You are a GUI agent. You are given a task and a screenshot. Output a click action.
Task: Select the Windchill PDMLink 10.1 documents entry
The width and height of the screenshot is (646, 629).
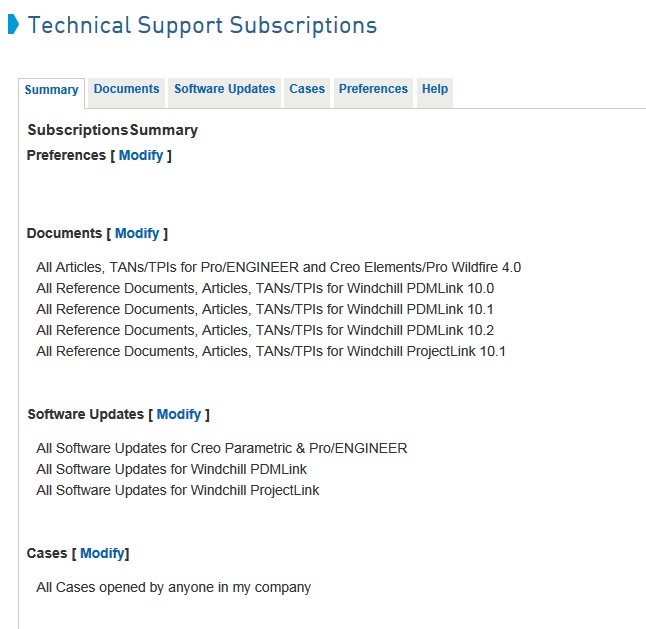tap(265, 309)
